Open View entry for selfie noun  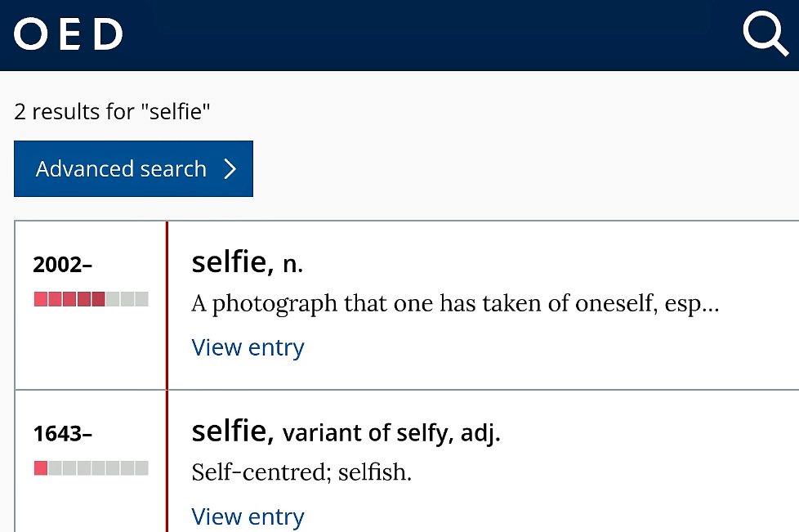coord(248,347)
